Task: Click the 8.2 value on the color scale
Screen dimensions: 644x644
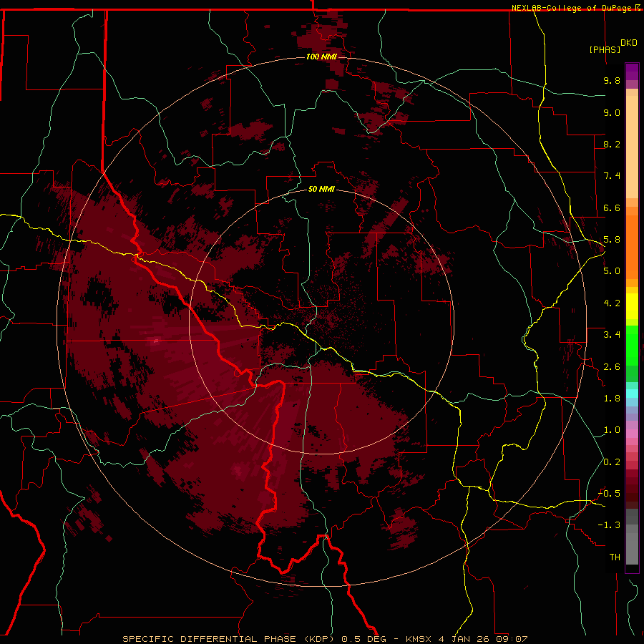Action: [x=612, y=144]
